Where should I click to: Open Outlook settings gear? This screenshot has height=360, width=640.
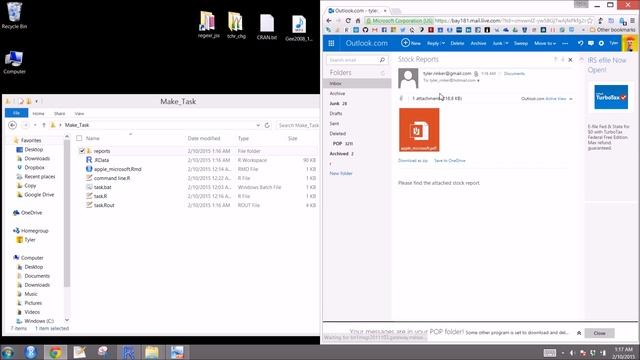[x=601, y=43]
